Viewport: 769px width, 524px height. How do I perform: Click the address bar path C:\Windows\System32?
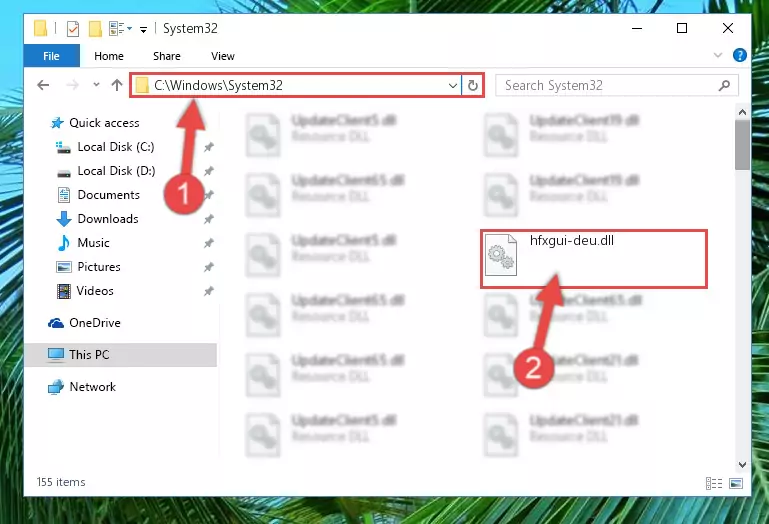click(218, 85)
